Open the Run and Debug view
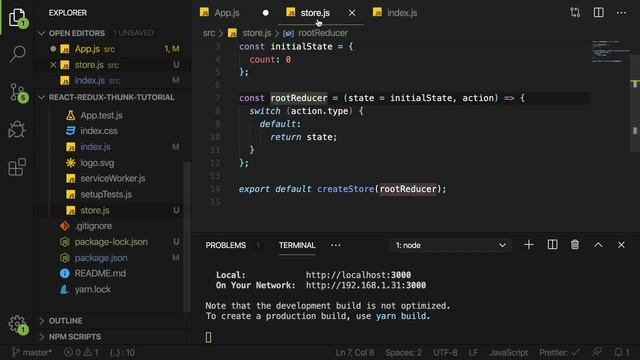Image resolution: width=640 pixels, height=360 pixels. pos(17,129)
